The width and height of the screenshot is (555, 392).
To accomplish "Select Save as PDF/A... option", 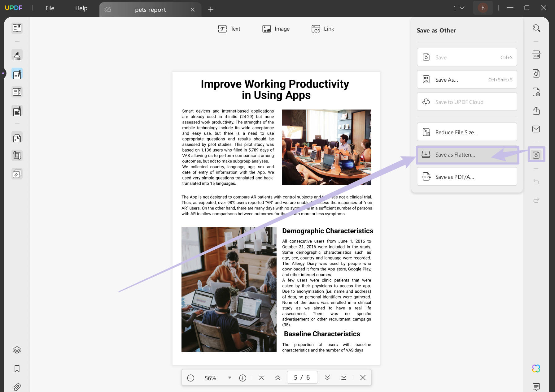I will (x=467, y=177).
